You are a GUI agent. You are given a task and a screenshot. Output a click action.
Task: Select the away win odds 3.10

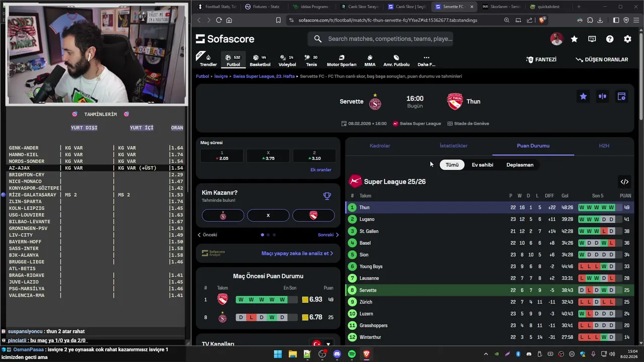coord(314,156)
